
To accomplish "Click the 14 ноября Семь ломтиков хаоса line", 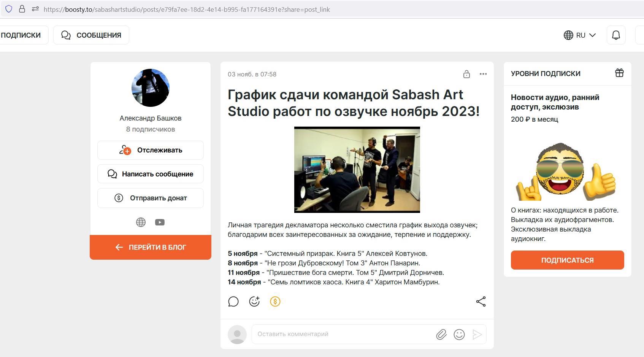I will pos(333,282).
